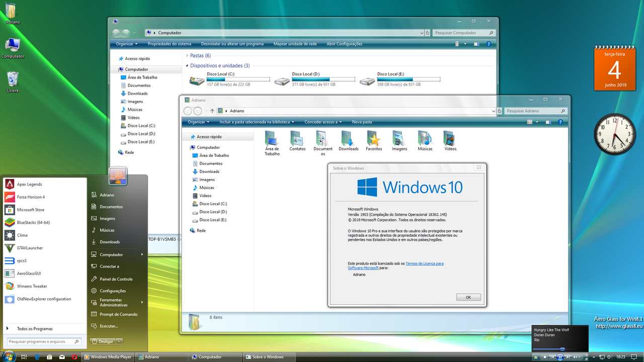Mute Media Player toolbar volume
This screenshot has height=362, width=644.
click(x=576, y=357)
